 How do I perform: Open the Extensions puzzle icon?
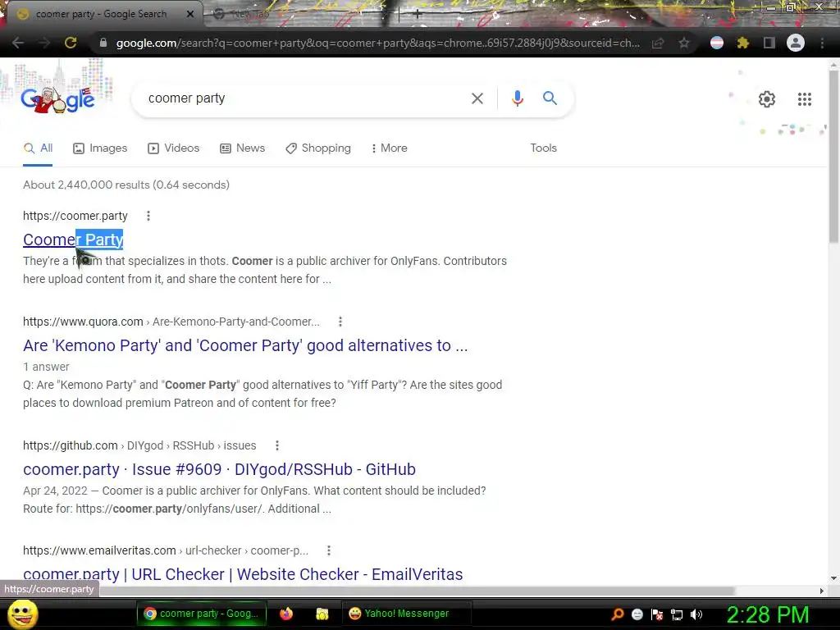coord(743,43)
